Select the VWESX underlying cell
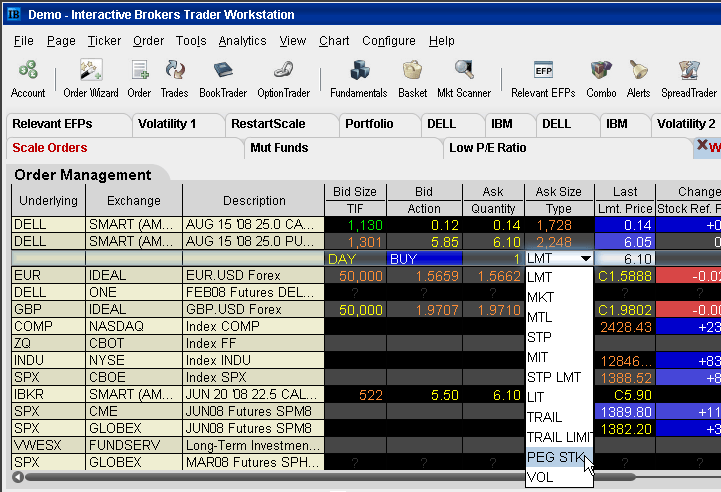Viewport: 721px width, 492px height. 48,446
